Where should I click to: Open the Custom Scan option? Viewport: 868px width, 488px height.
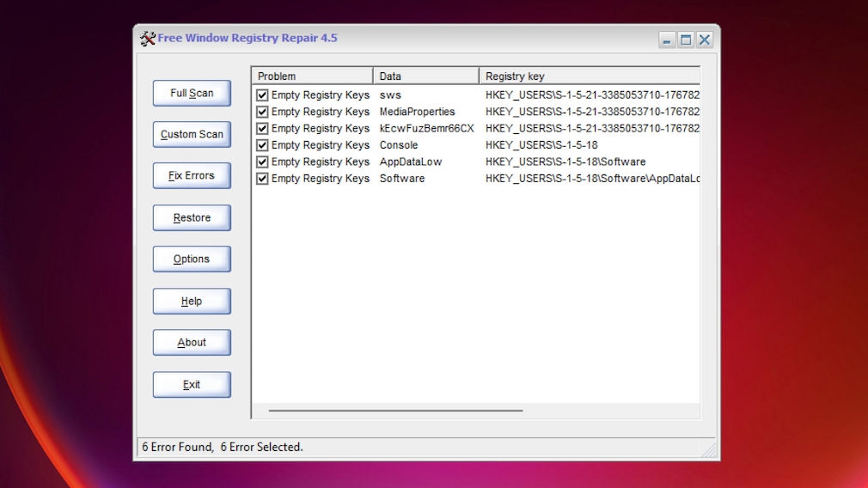(x=192, y=134)
